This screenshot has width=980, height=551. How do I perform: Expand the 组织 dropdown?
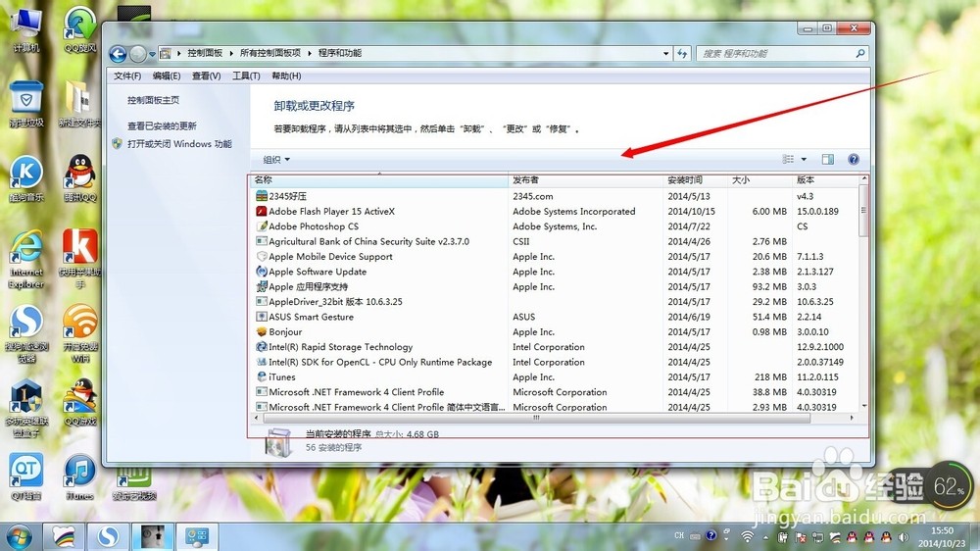tap(276, 160)
